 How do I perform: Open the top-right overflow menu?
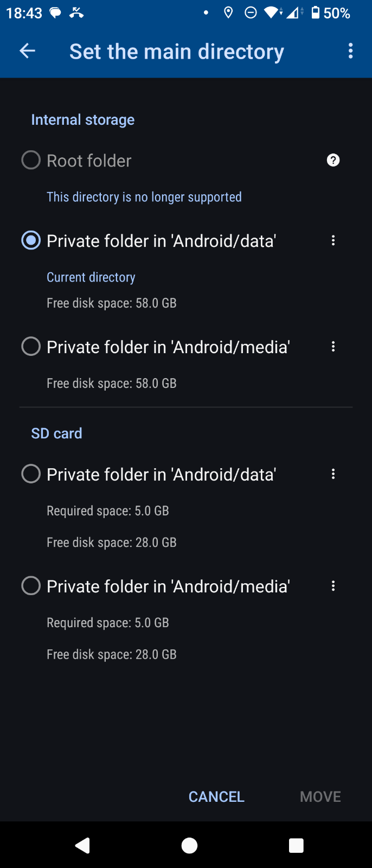pyautogui.click(x=351, y=51)
